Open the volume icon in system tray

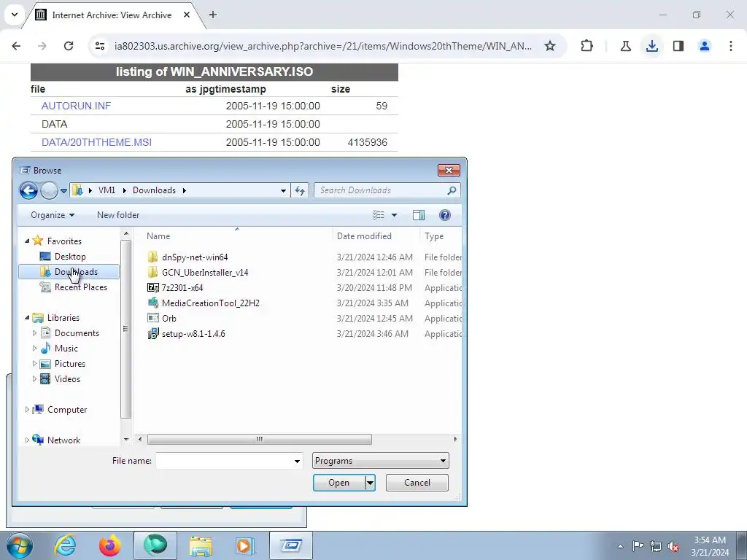point(673,547)
